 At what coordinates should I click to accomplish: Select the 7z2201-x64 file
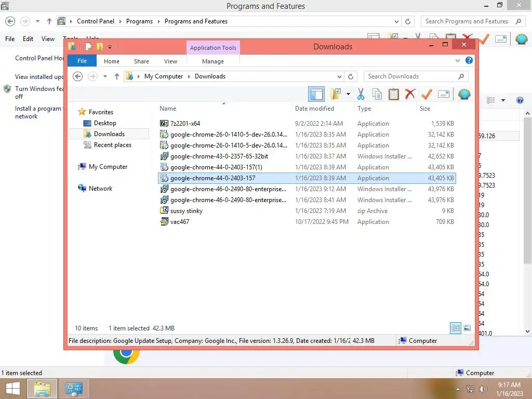[307, 124]
